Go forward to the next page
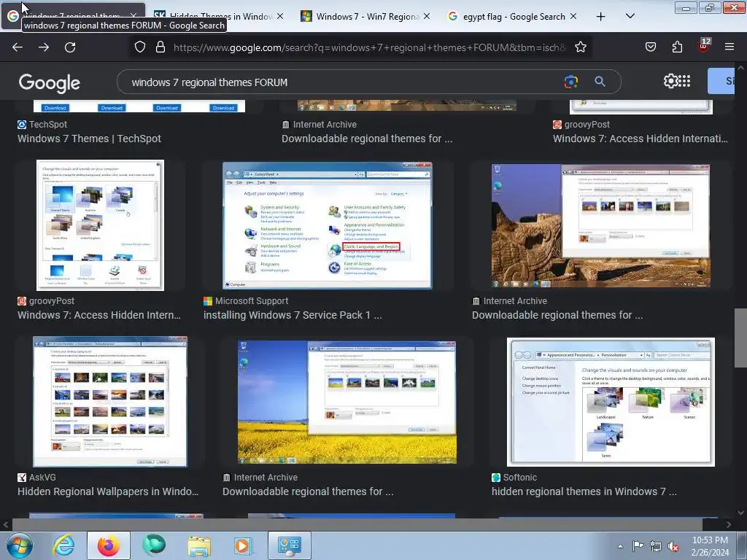 click(44, 47)
